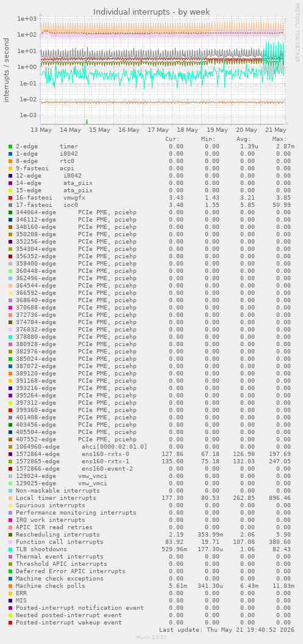This screenshot has width=303, height=644.
Task: Click the olive swatch beside Rescheduling interrupts
Action: coord(10,535)
